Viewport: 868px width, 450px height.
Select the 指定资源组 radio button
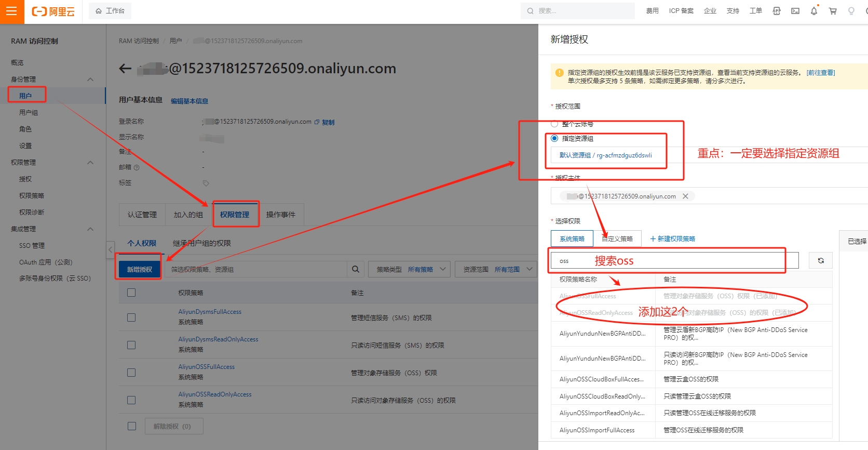click(x=554, y=138)
